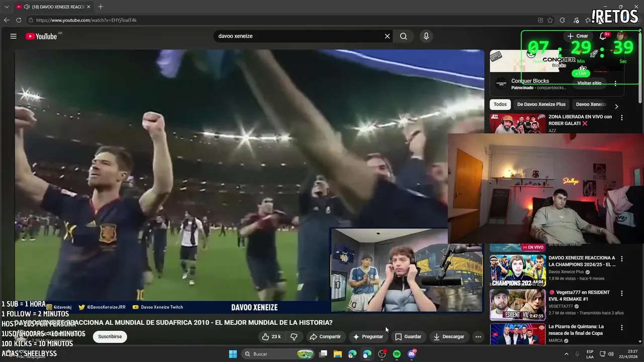The width and height of the screenshot is (644, 362).
Task: Open more actions menu below video
Action: pyautogui.click(x=478, y=336)
